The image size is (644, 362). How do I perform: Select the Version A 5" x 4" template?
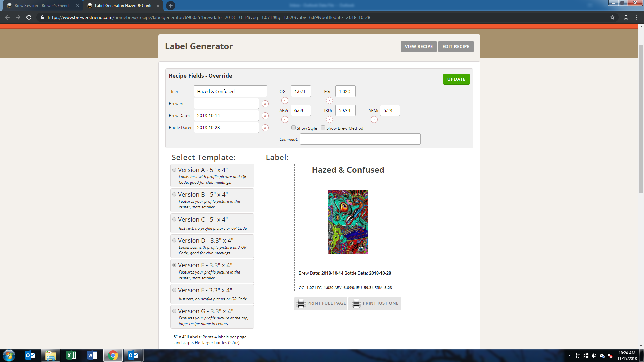(174, 170)
